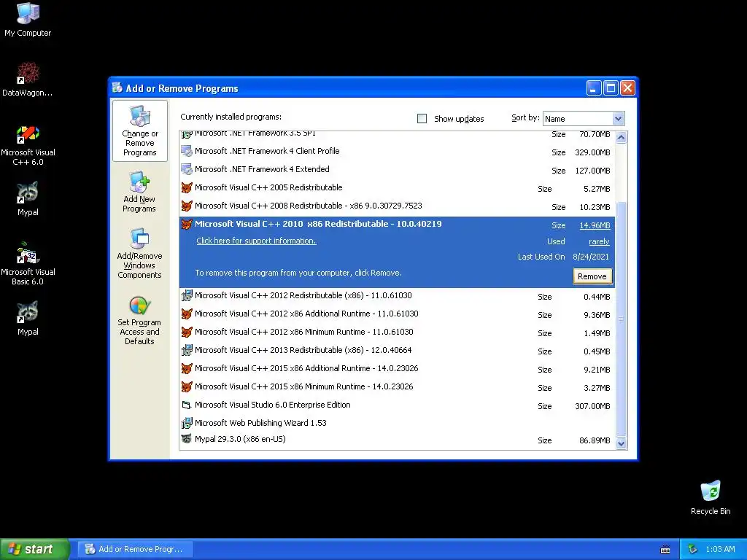The height and width of the screenshot is (560, 747).
Task: Select Microsoft Web Publishing Wizard 1.53 row
Action: click(397, 423)
